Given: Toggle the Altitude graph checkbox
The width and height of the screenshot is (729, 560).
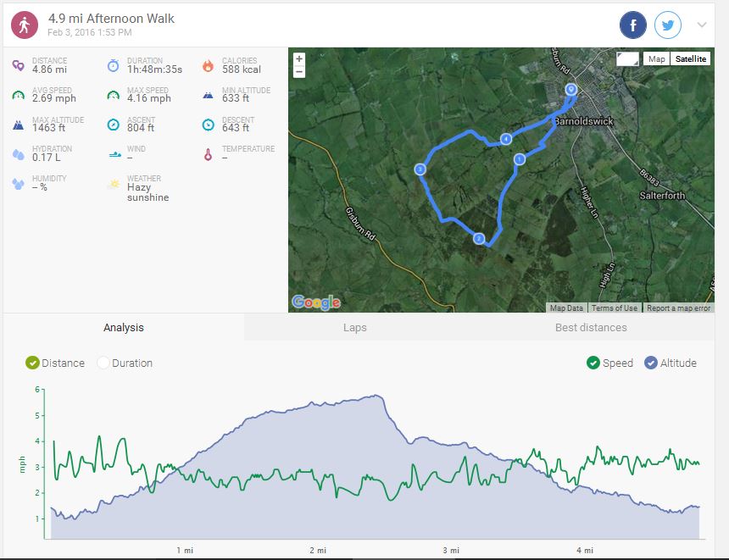Looking at the screenshot, I should point(651,363).
